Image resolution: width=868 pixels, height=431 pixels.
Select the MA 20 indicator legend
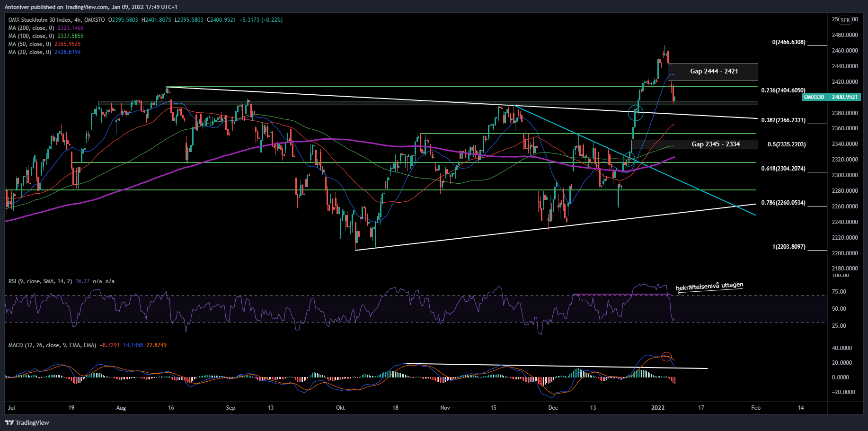pyautogui.click(x=30, y=52)
